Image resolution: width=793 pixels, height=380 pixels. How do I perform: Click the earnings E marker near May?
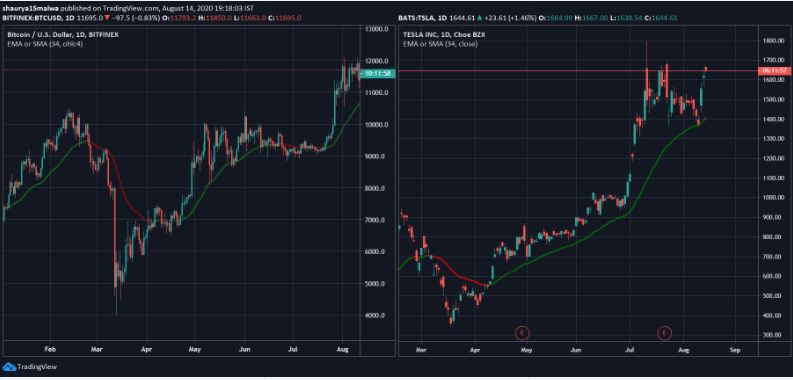pyautogui.click(x=521, y=333)
